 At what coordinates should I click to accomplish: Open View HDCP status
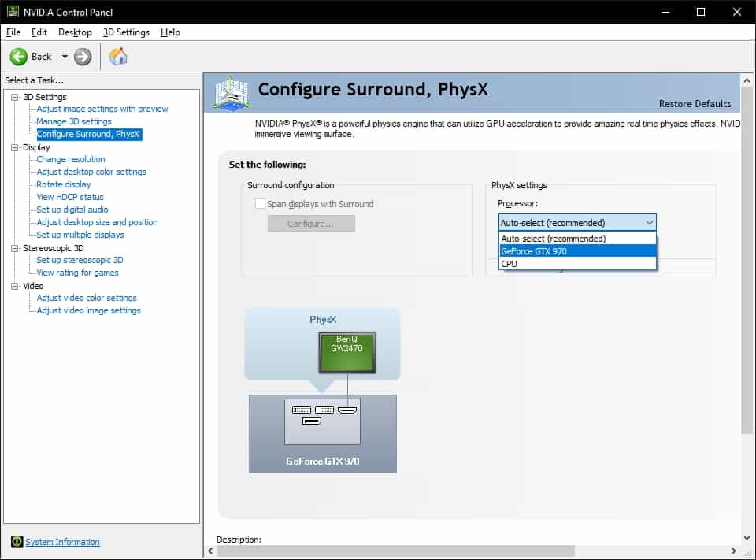click(70, 197)
